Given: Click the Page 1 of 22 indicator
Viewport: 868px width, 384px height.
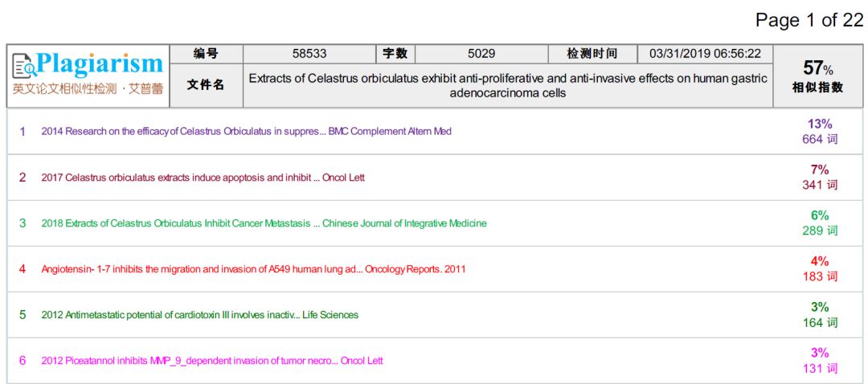Looking at the screenshot, I should click(x=809, y=21).
